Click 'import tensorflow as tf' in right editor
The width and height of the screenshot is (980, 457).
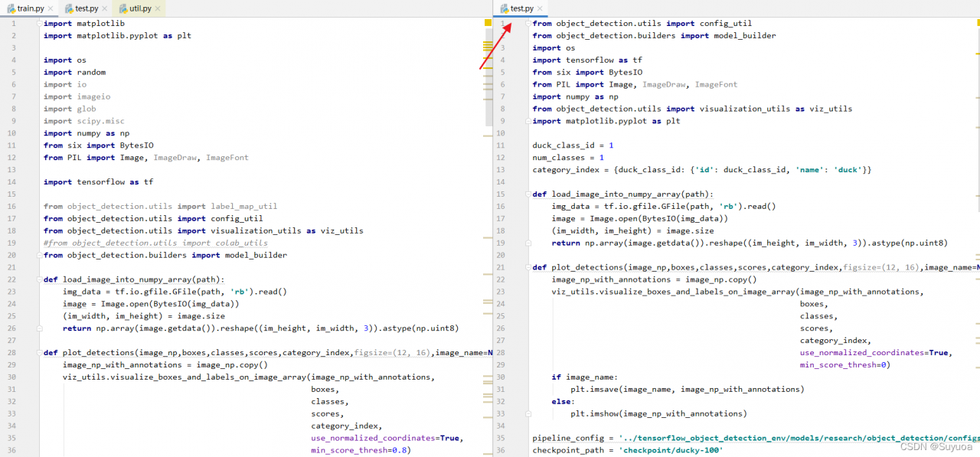point(587,60)
